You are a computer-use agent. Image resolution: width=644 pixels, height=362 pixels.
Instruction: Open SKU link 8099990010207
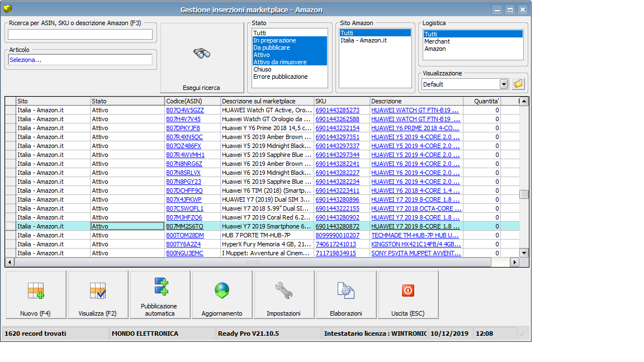(337, 235)
